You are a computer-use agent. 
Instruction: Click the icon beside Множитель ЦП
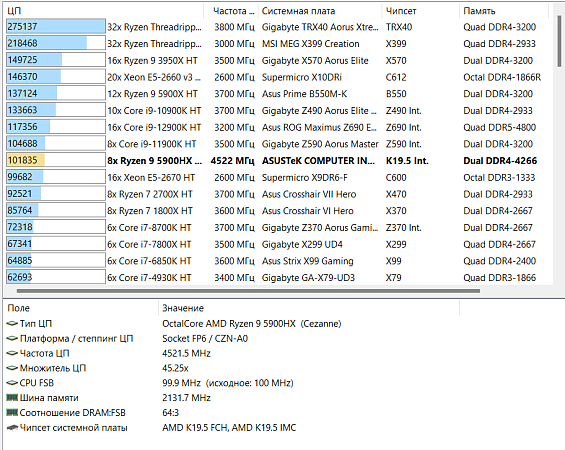coord(12,368)
